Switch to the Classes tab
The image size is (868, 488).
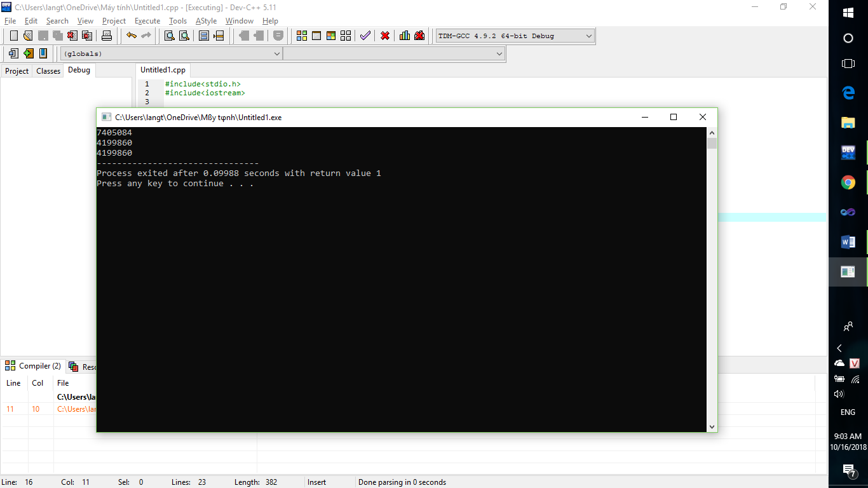(48, 71)
